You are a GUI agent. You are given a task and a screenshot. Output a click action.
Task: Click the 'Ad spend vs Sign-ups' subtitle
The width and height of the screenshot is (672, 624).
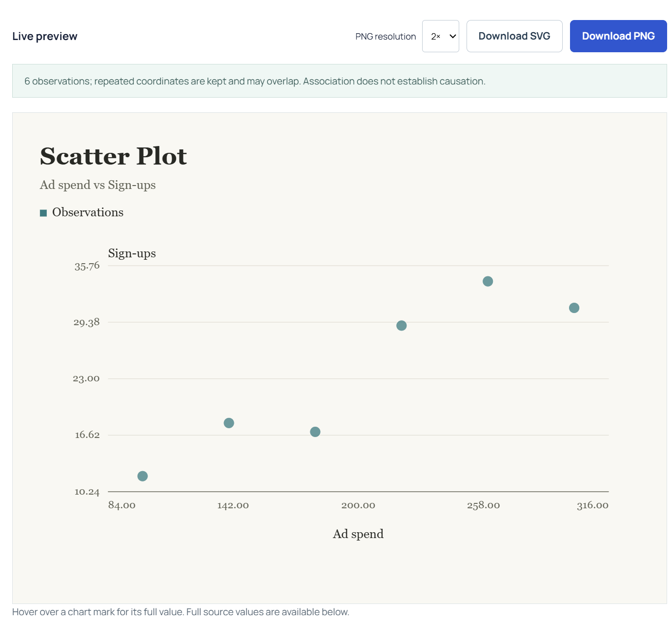pyautogui.click(x=98, y=185)
